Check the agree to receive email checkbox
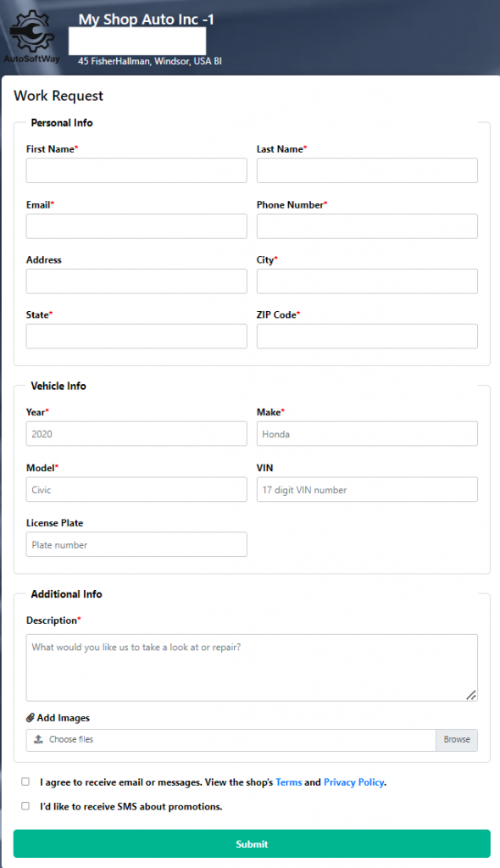This screenshot has width=500, height=868. [25, 782]
